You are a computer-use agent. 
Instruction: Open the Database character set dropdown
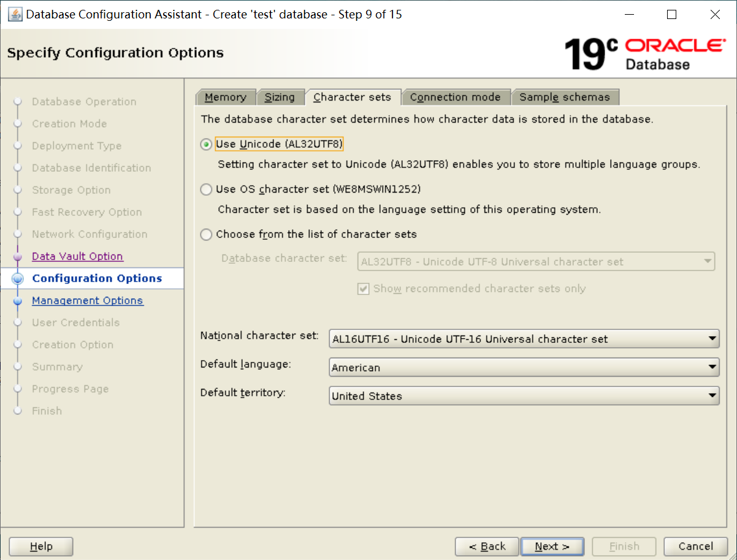536,262
